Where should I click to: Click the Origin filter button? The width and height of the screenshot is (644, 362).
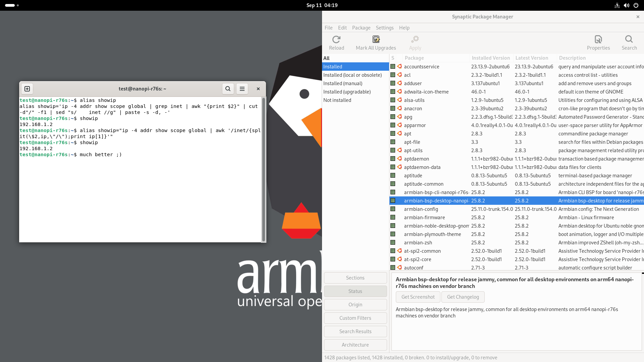[x=355, y=305]
